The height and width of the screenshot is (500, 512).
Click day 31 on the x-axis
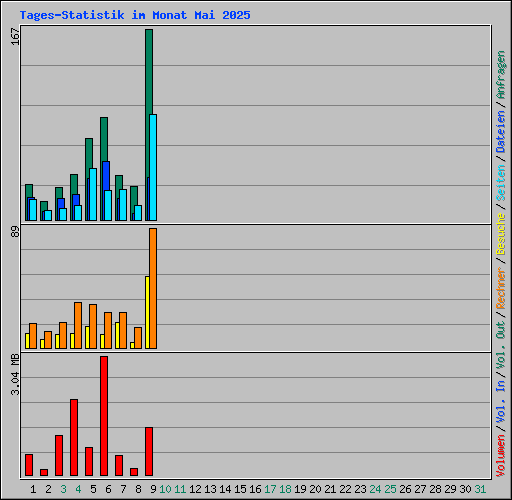(480, 489)
